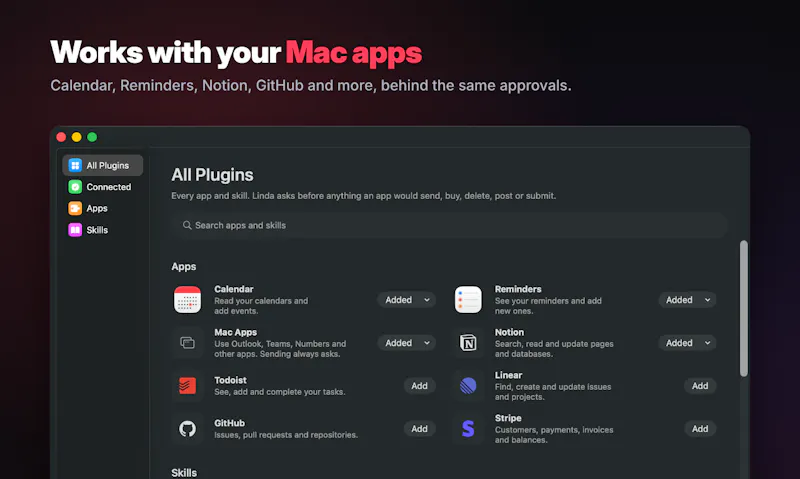Click the Apps section heading in list
Viewport: 800px width, 479px height.
pos(184,267)
